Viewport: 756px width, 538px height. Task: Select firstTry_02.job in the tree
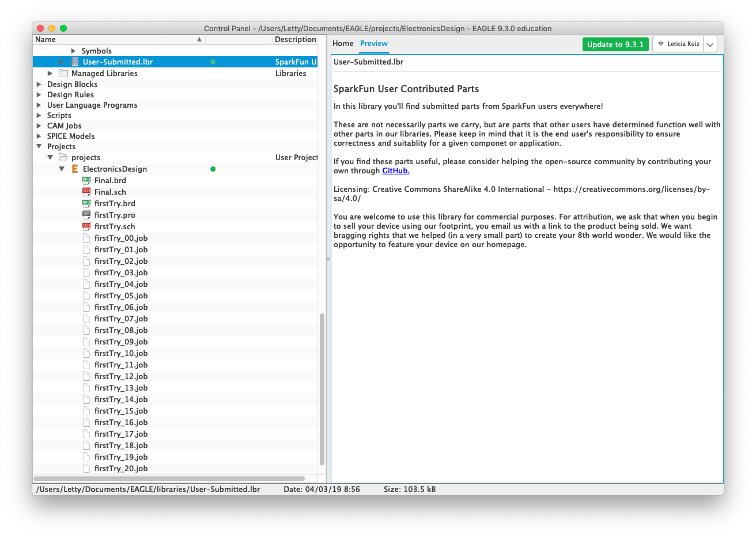point(121,261)
